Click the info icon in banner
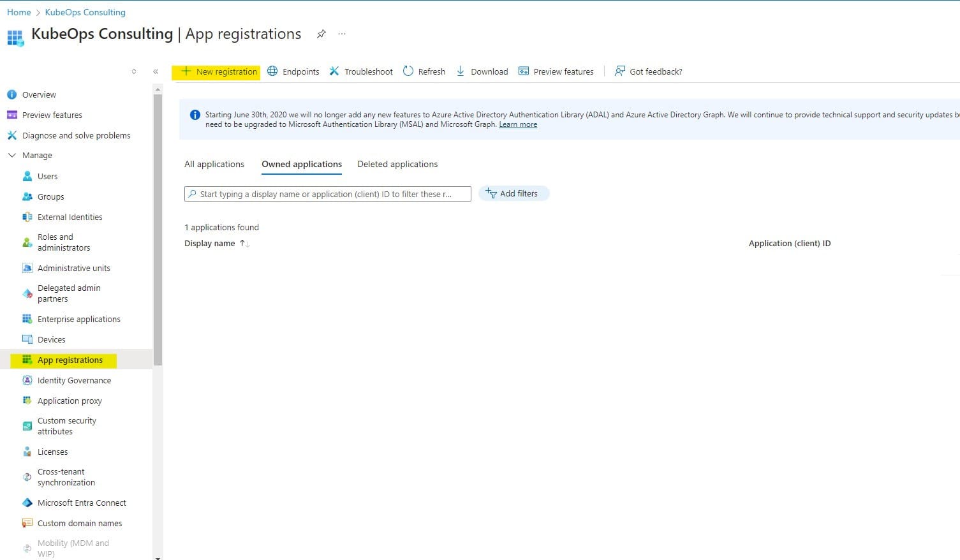 [x=195, y=115]
